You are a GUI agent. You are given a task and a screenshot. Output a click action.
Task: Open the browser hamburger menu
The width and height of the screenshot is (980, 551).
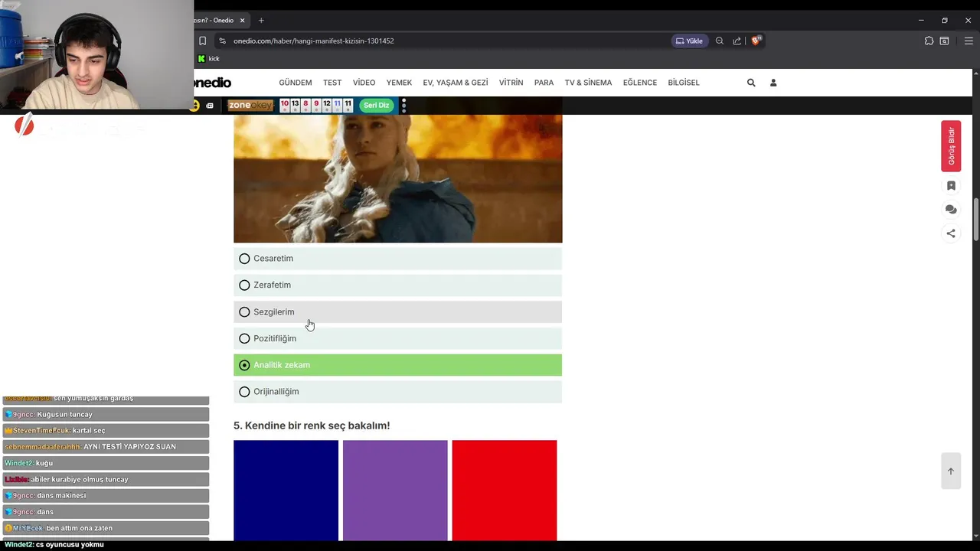point(969,41)
